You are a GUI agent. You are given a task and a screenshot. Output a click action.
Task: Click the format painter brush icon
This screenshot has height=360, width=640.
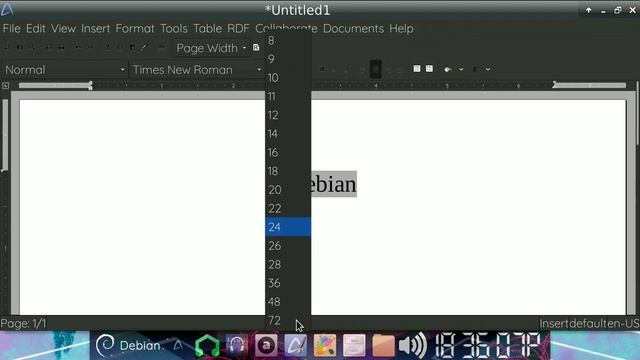[144, 47]
